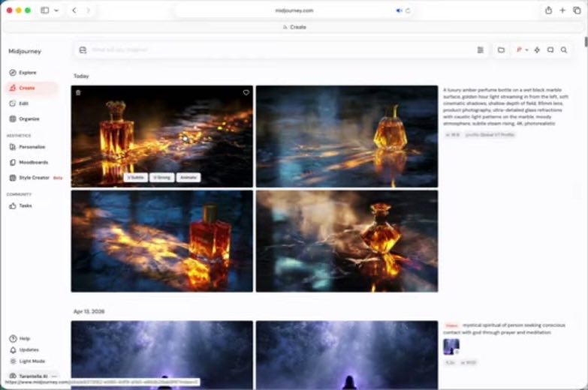This screenshot has width=588, height=390.
Task: Open the bottom-left red perfume bottle image
Action: point(162,241)
